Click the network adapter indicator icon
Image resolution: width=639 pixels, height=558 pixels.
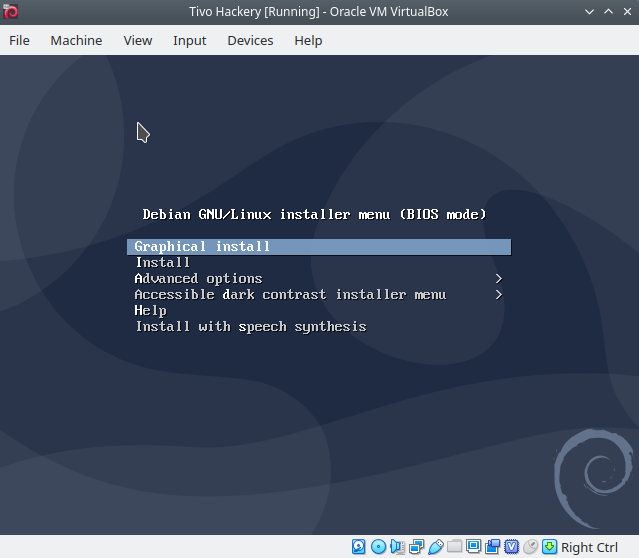coord(416,547)
